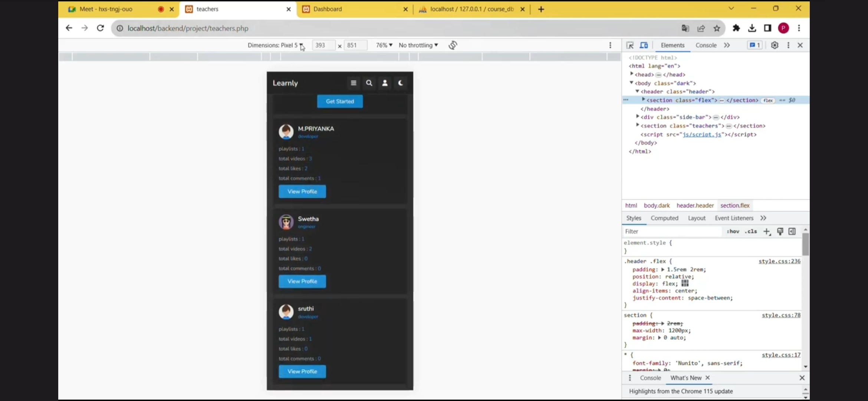Screen dimensions: 868x401
Task: Click View Profile button for Swetha
Action: point(302,281)
